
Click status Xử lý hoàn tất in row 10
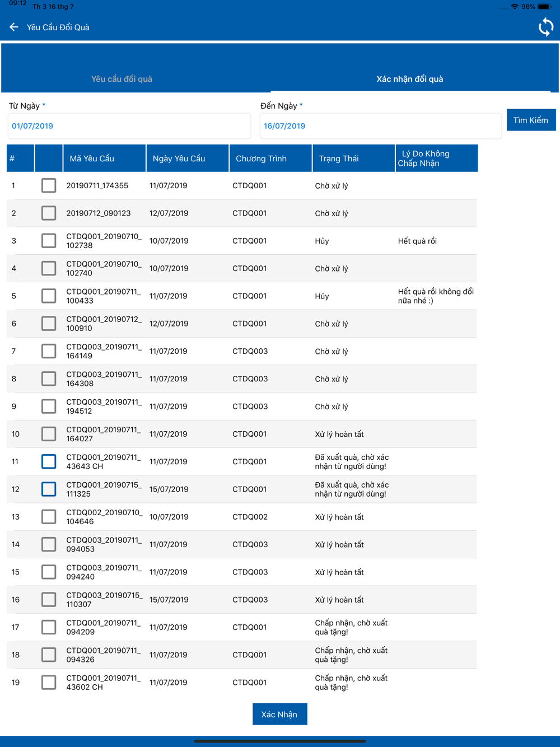click(x=339, y=434)
